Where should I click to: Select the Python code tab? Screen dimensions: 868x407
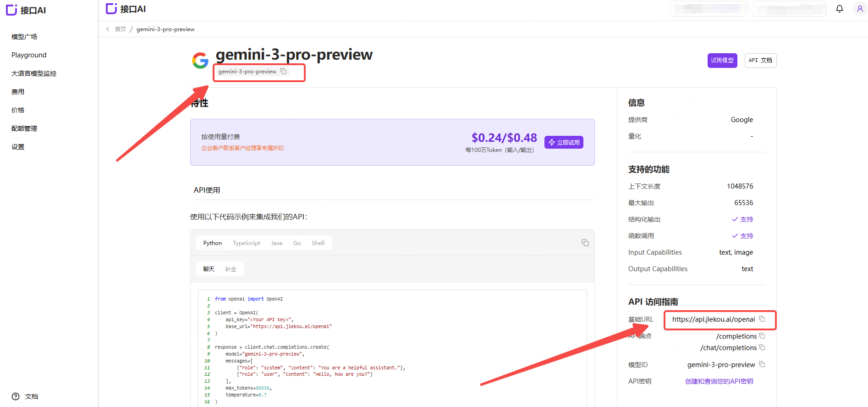coord(213,243)
